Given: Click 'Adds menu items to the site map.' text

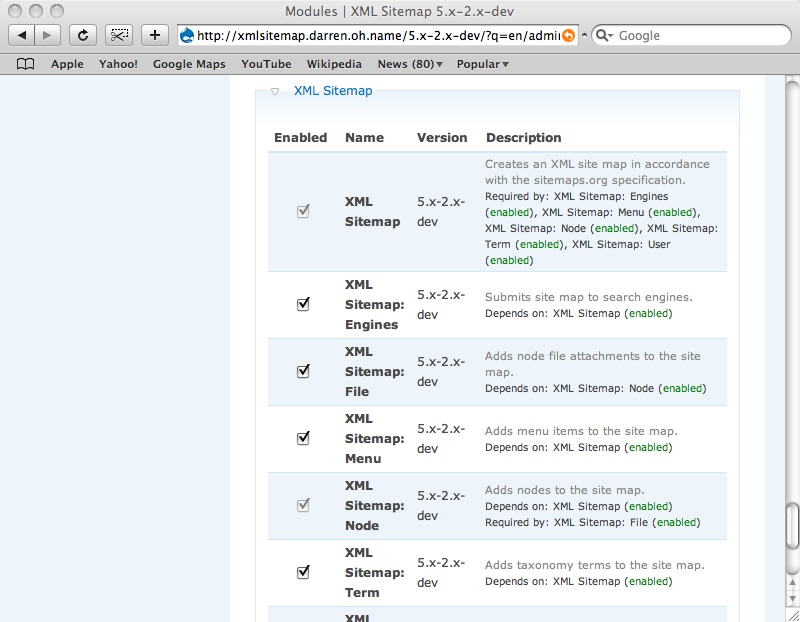Looking at the screenshot, I should coord(581,431).
